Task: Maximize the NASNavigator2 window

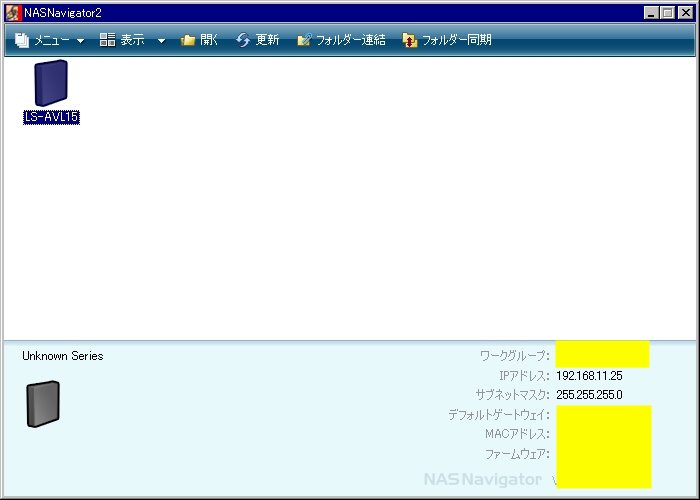Action: (667, 12)
